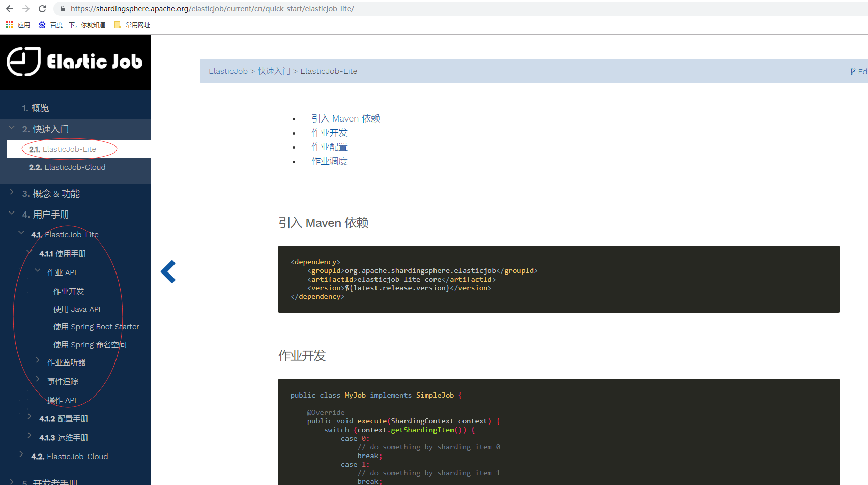This screenshot has width=868, height=485.
Task: Open the 常用网址 bookmarks folder
Action: [132, 25]
